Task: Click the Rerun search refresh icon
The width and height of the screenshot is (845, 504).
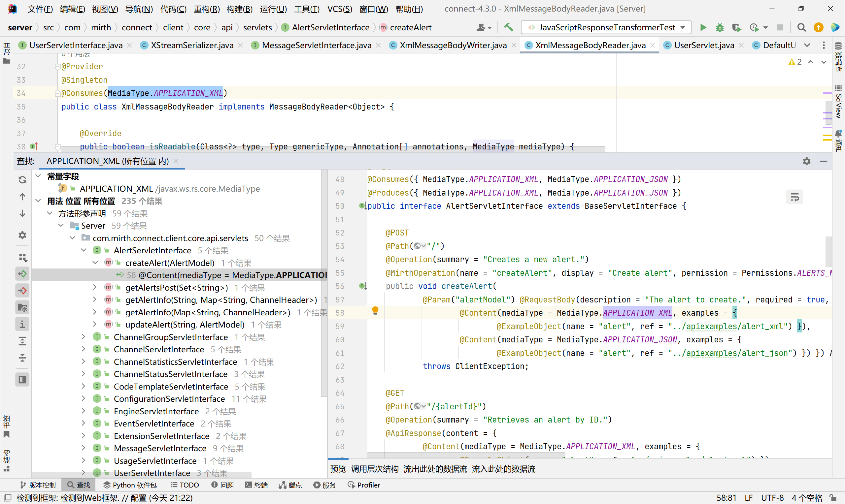Action: click(22, 180)
